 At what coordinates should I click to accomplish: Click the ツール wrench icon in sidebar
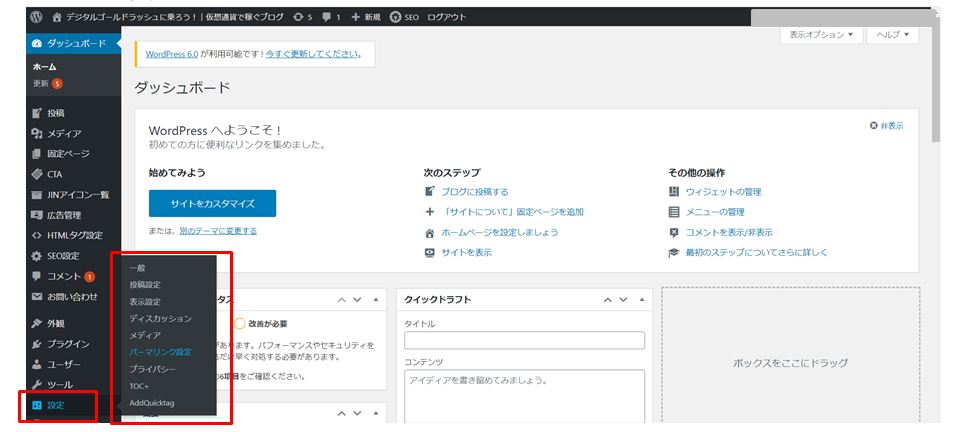click(37, 385)
